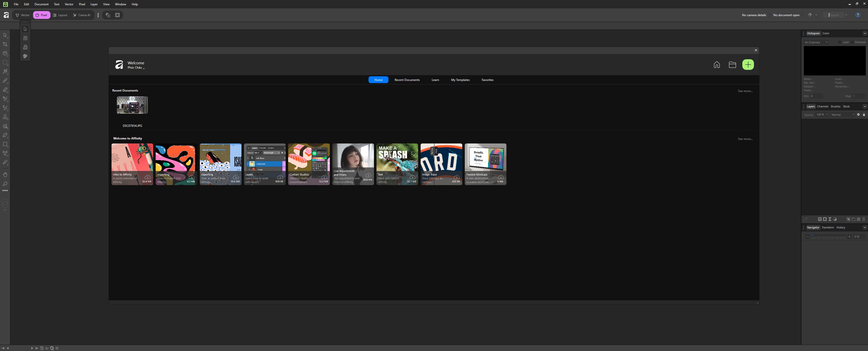Open the Image Trace sample card
Image resolution: width=868 pixels, height=351 pixels.
point(441,164)
